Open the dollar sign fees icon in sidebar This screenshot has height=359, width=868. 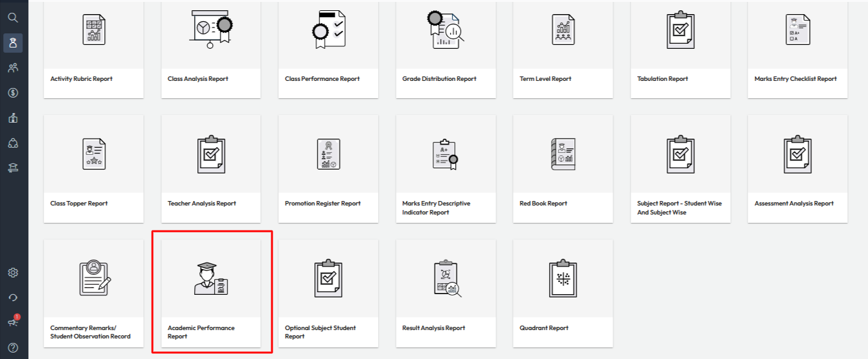click(x=13, y=92)
